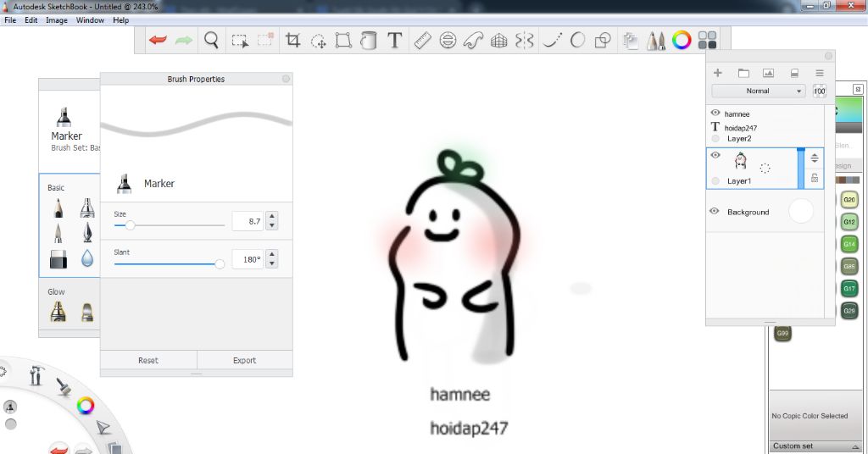
Task: Open the Copic Library grid icon
Action: 707,40
